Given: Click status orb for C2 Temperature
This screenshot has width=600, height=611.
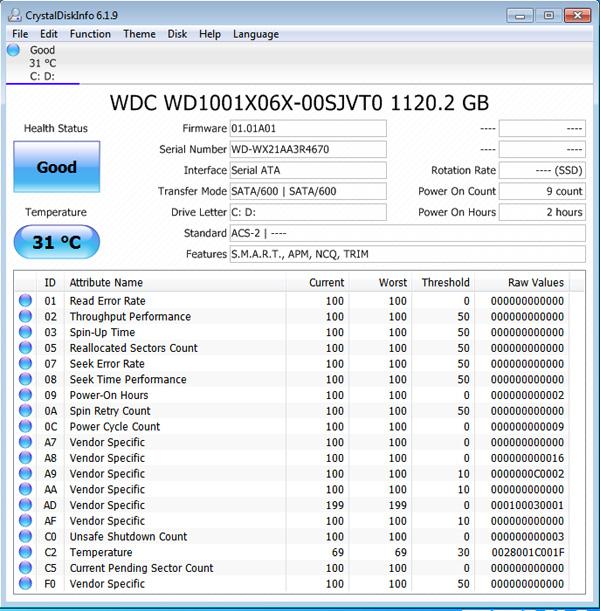Looking at the screenshot, I should click(25, 552).
